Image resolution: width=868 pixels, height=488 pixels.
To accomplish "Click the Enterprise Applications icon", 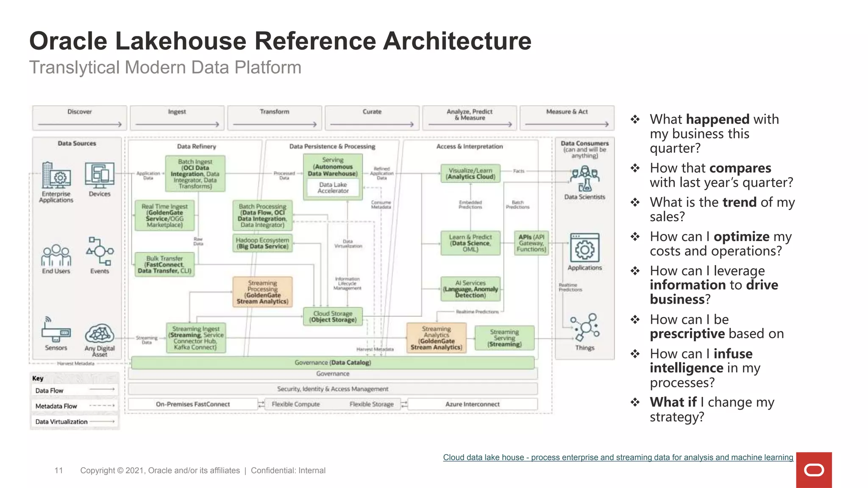I will (x=56, y=175).
